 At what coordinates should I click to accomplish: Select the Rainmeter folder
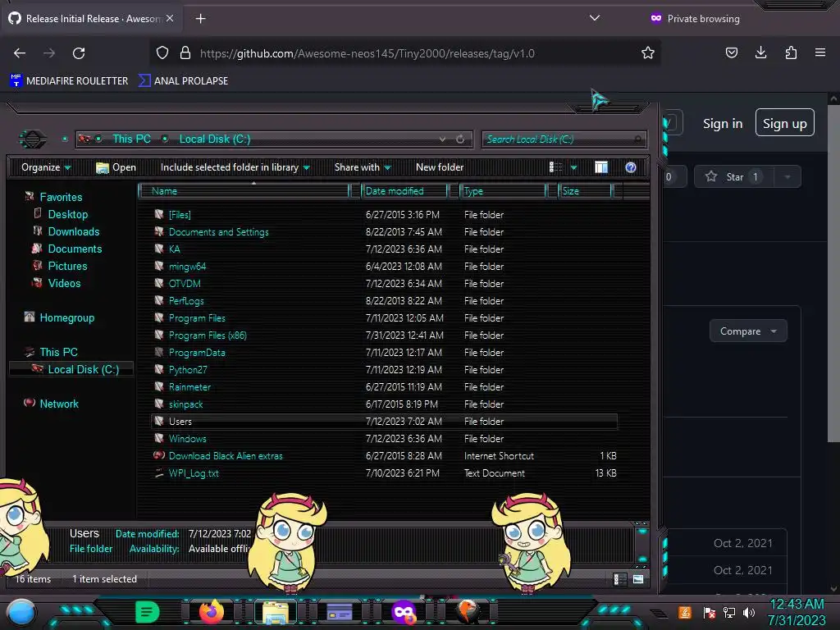(x=189, y=387)
